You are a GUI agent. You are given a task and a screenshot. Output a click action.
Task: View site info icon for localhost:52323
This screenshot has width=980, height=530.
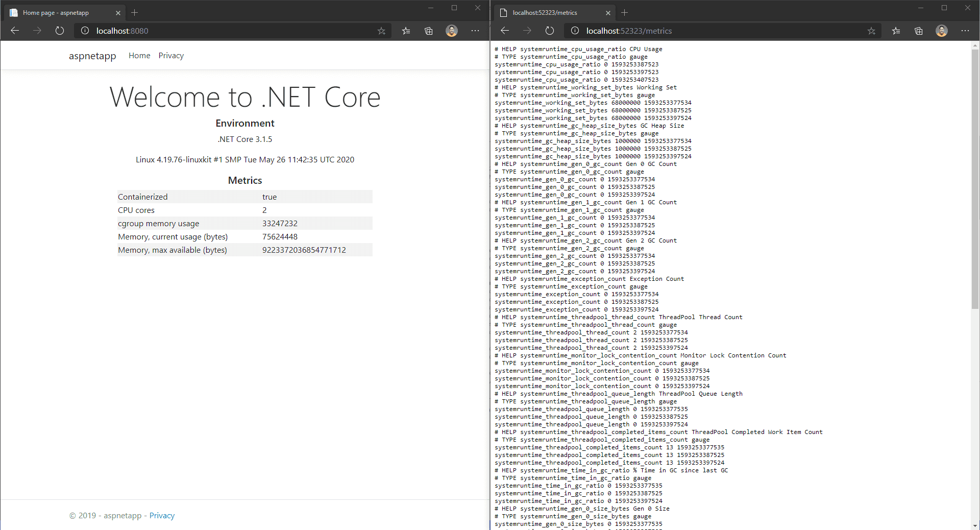point(575,31)
